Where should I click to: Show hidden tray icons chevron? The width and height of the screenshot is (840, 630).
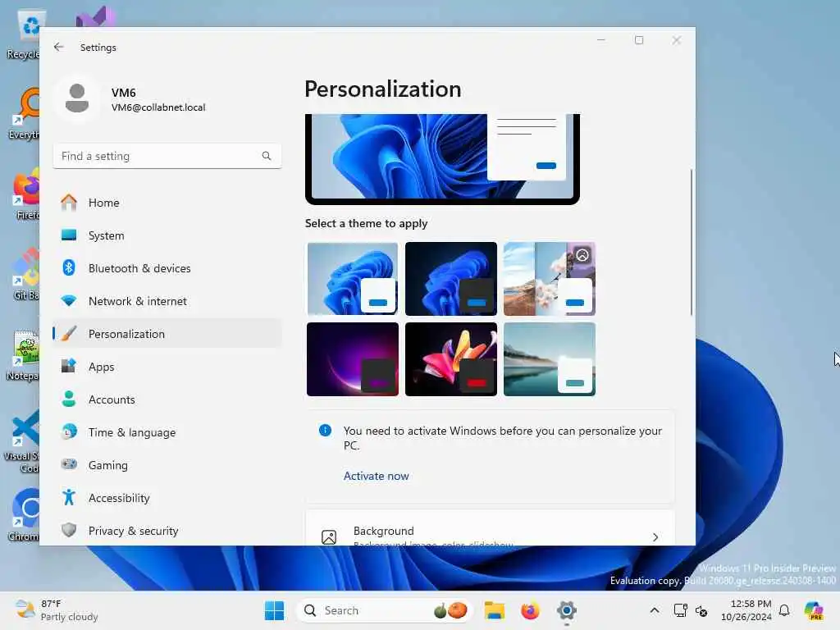(x=654, y=610)
